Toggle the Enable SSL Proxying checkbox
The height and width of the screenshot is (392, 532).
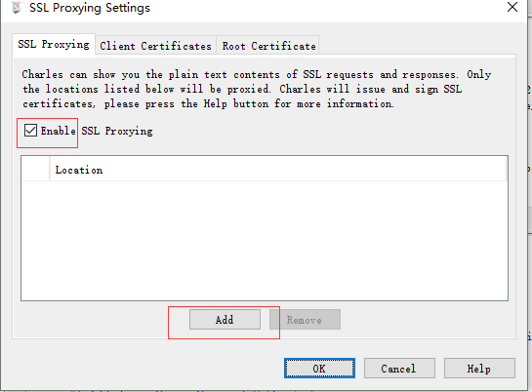point(30,131)
